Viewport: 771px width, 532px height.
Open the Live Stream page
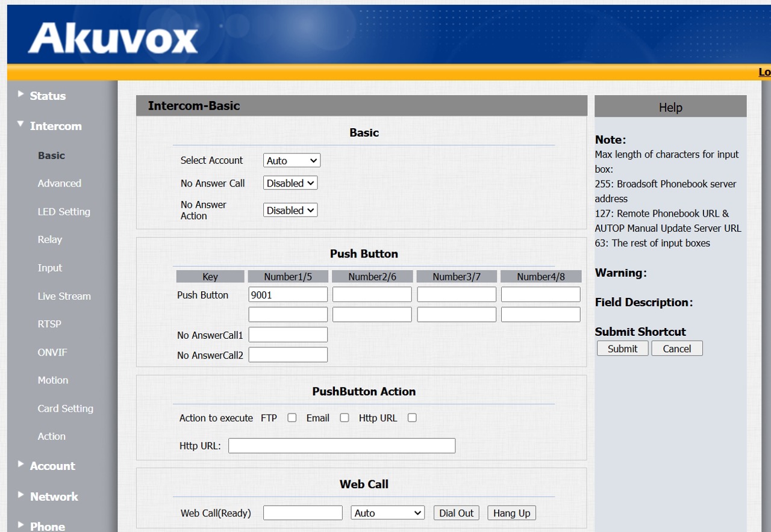pos(64,296)
